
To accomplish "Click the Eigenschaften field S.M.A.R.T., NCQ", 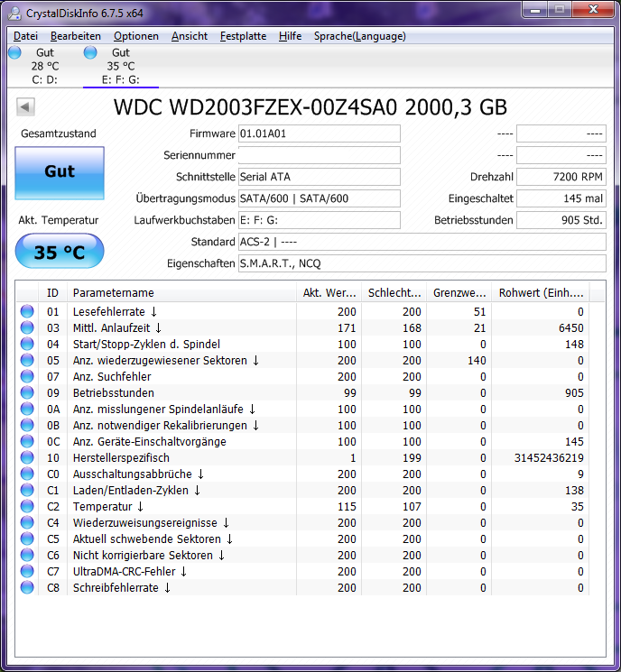I will 422,263.
